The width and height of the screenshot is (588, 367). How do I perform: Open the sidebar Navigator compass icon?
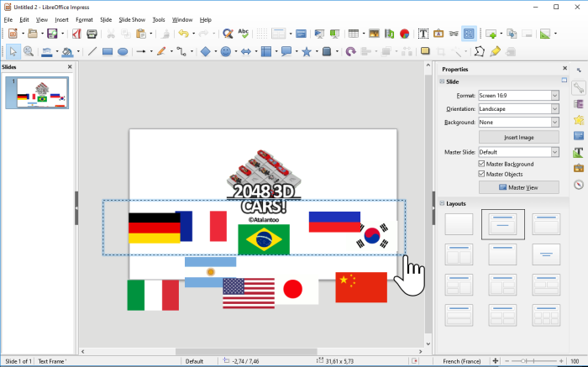click(x=579, y=185)
